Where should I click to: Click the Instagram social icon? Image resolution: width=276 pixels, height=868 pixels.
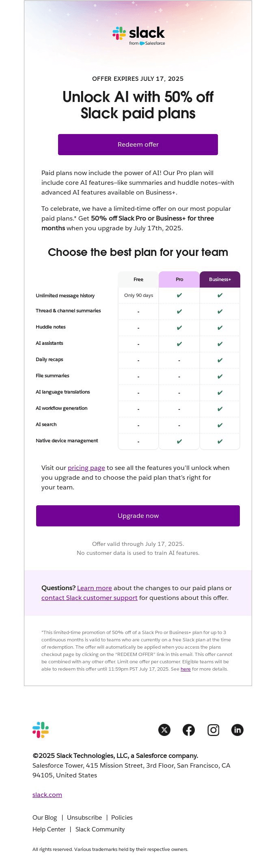213,730
